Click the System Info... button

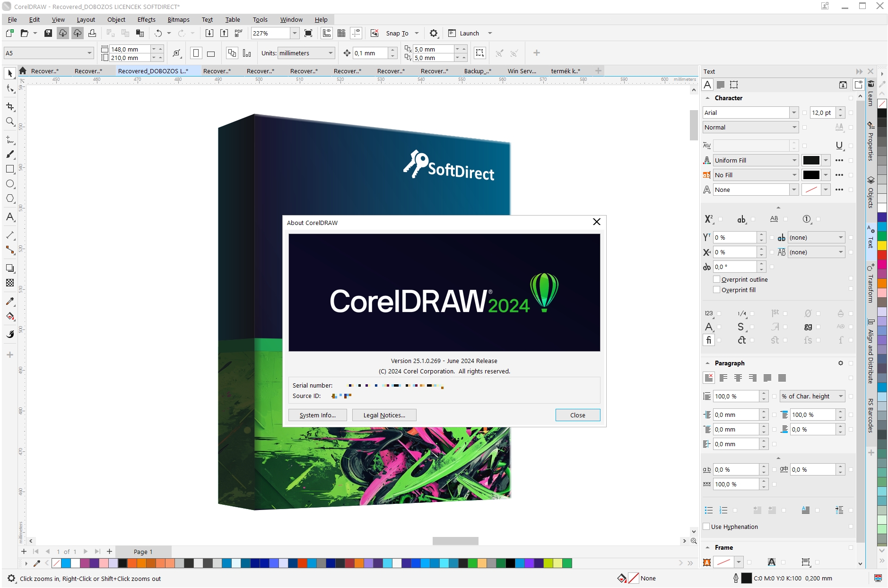pyautogui.click(x=317, y=415)
